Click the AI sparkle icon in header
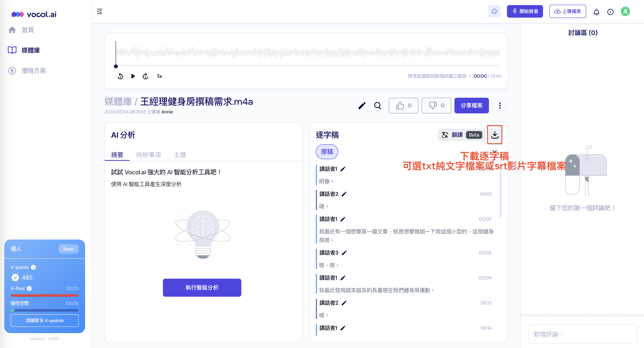The image size is (644, 348). 494,12
